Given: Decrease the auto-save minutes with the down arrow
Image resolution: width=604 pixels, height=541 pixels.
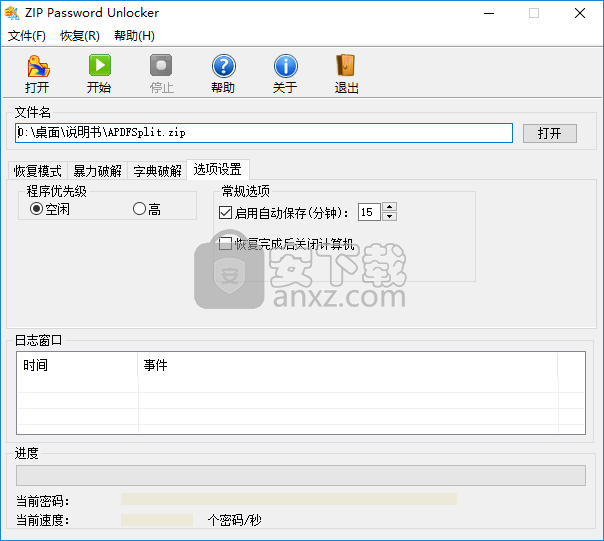Looking at the screenshot, I should point(389,216).
